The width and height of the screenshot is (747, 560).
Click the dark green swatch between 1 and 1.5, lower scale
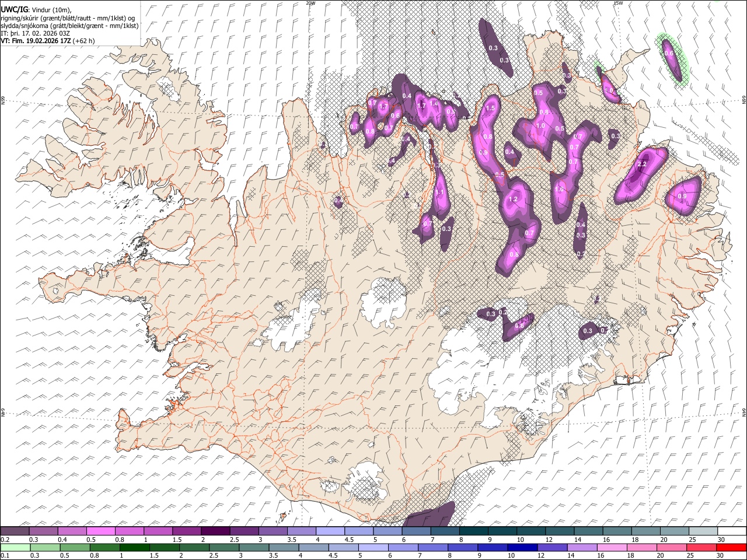134,547
